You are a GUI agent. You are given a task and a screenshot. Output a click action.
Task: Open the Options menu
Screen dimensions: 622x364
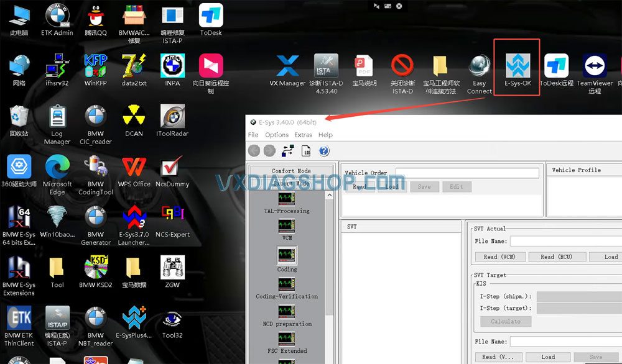[276, 135]
